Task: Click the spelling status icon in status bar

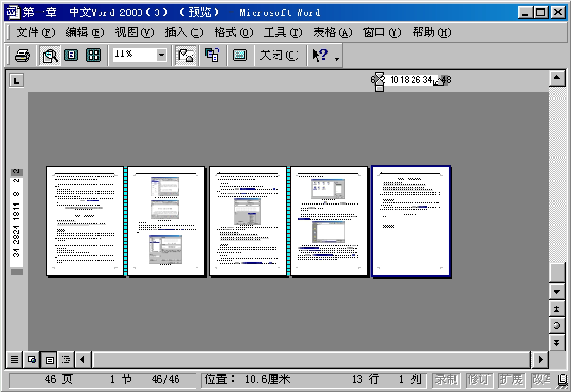Action: [x=562, y=380]
